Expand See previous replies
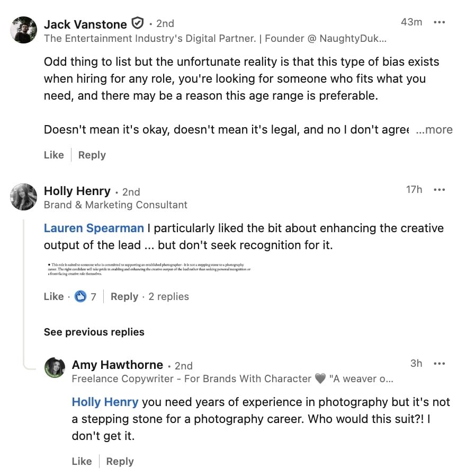This screenshot has height=476, width=466. point(94,332)
